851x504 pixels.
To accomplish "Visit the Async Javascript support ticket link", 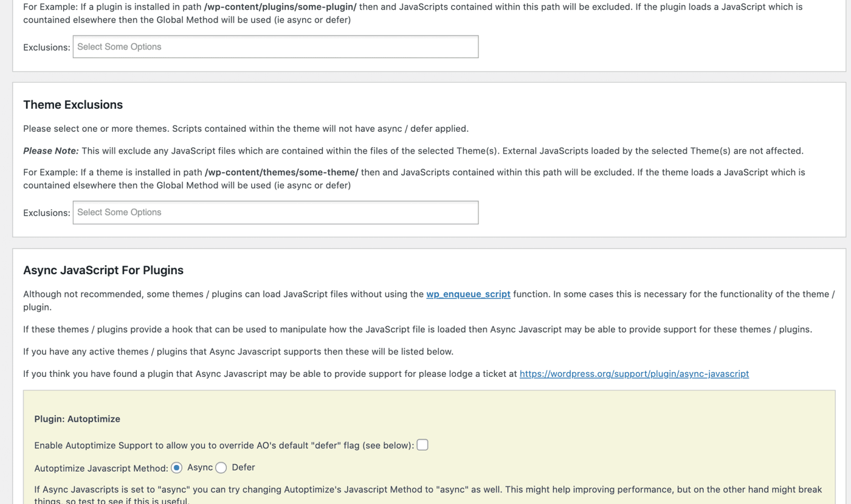I will tap(633, 373).
